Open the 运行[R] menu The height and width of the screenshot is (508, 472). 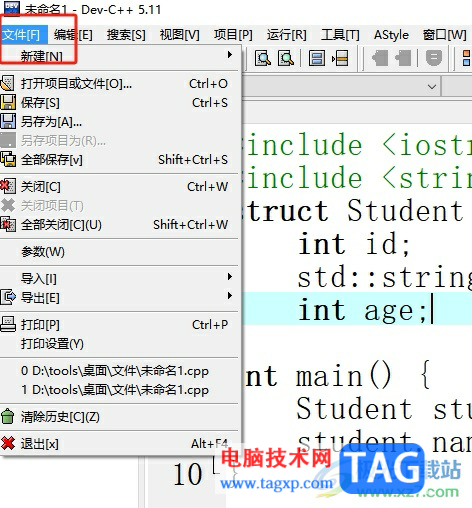click(286, 35)
